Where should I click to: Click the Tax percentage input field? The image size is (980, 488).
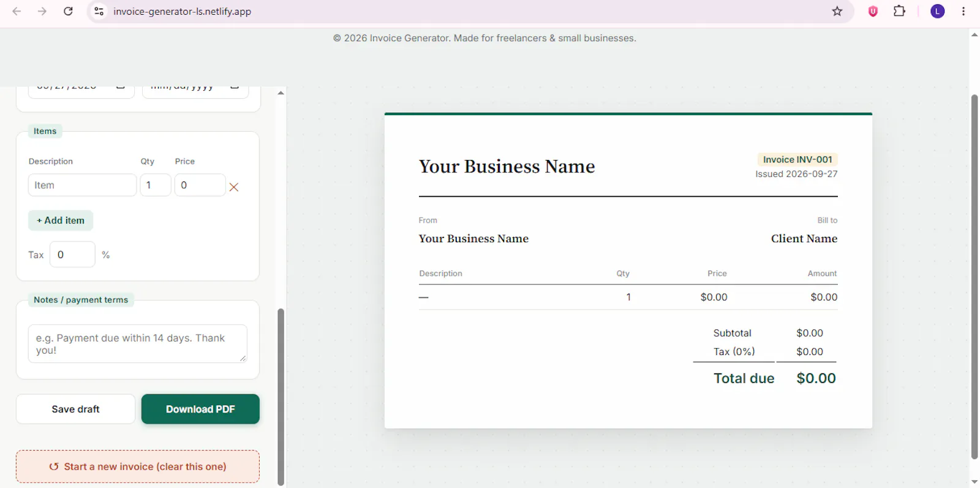tap(72, 254)
